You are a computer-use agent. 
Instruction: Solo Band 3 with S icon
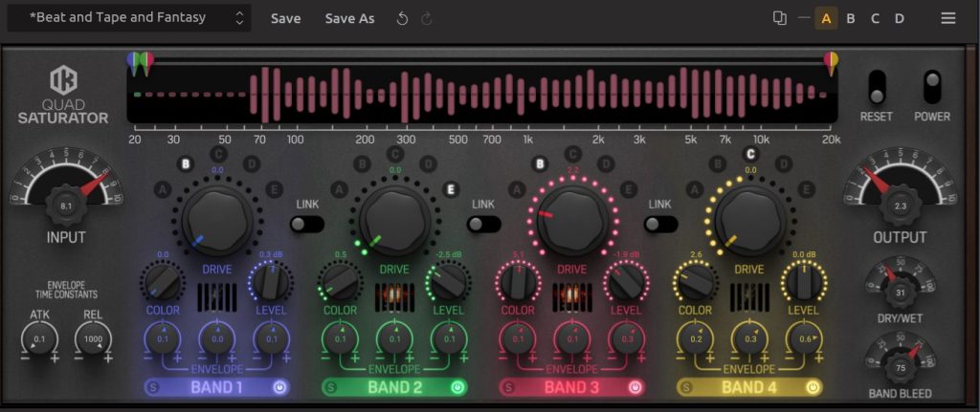coord(508,387)
